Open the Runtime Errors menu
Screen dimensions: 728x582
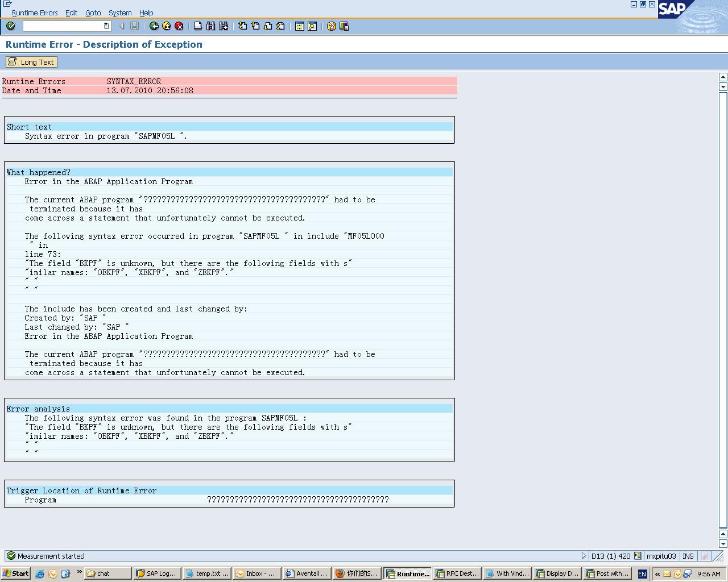[35, 13]
